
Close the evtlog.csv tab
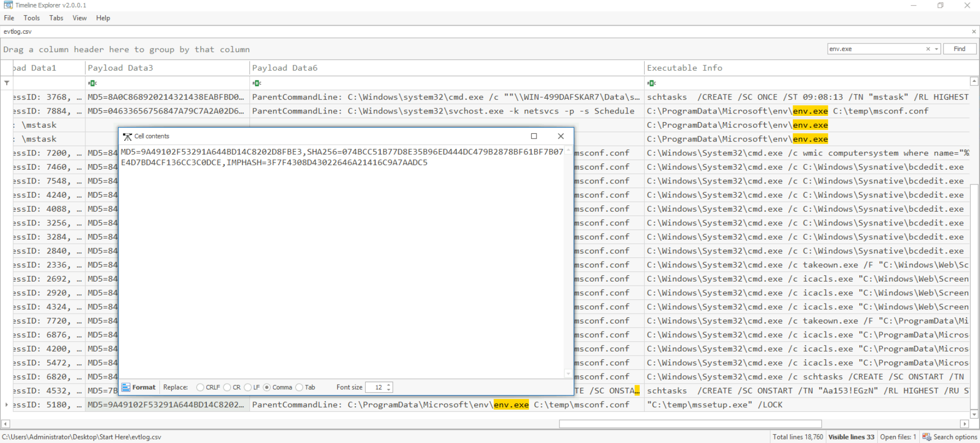coord(974,32)
